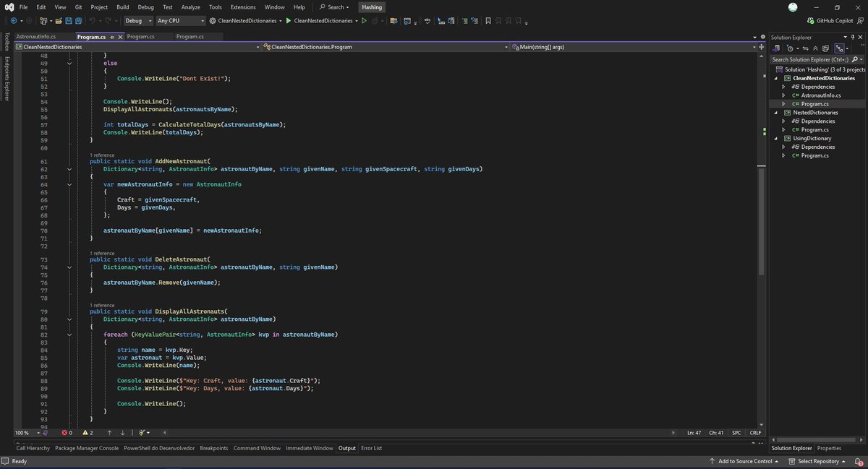Navigate backward with the blue back arrow
The width and height of the screenshot is (868, 469).
tap(13, 21)
